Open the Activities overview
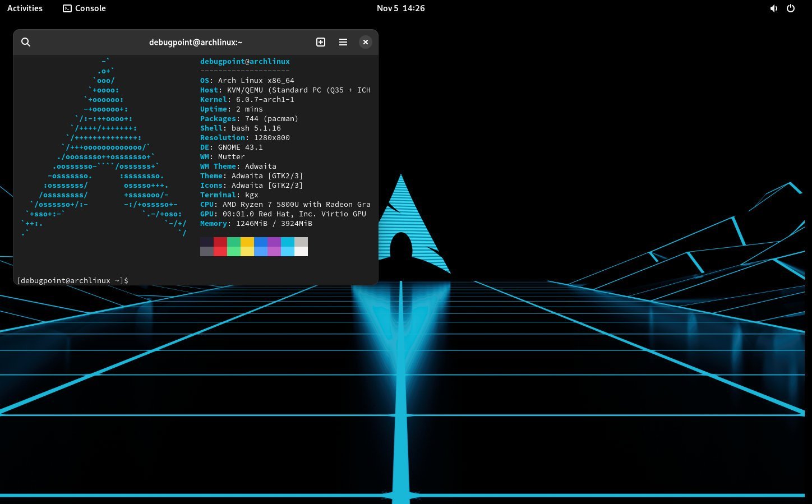 click(24, 8)
